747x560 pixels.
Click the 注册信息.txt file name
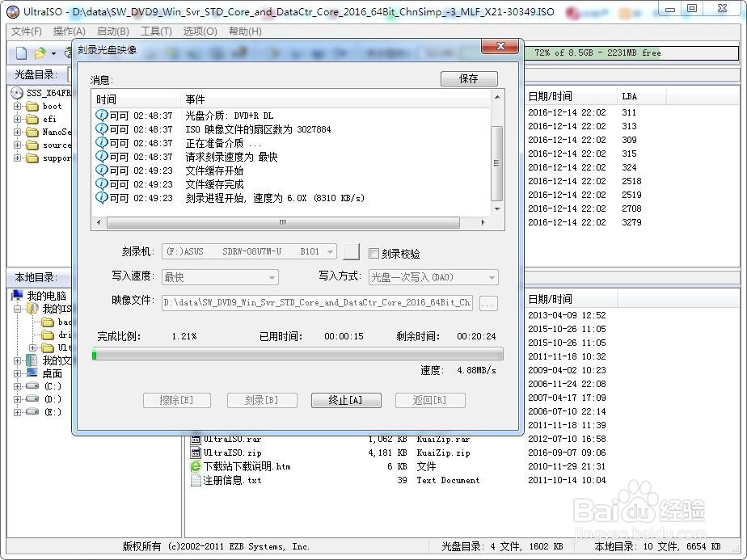pos(232,480)
